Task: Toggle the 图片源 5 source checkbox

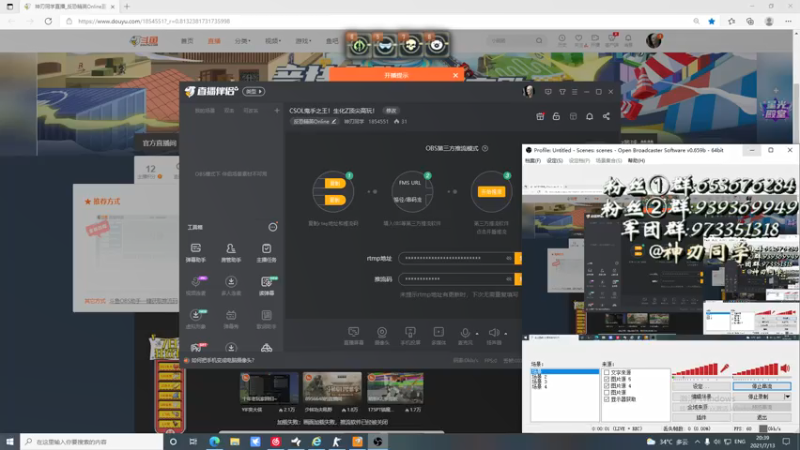Action: tap(606, 380)
